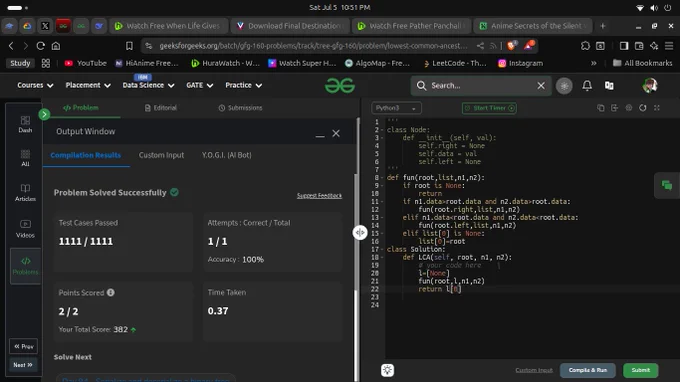Expand the Courses dropdown menu
This screenshot has height=382, width=680.
(35, 85)
